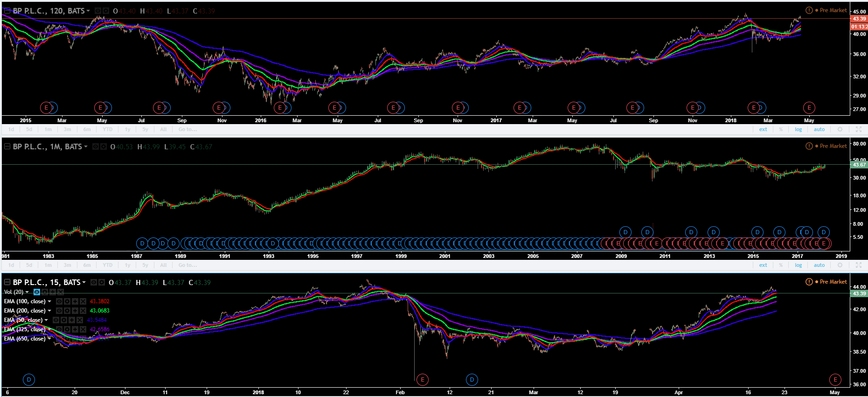868x397 pixels.
Task: Select YTD range under the 1M chart
Action: [107, 265]
